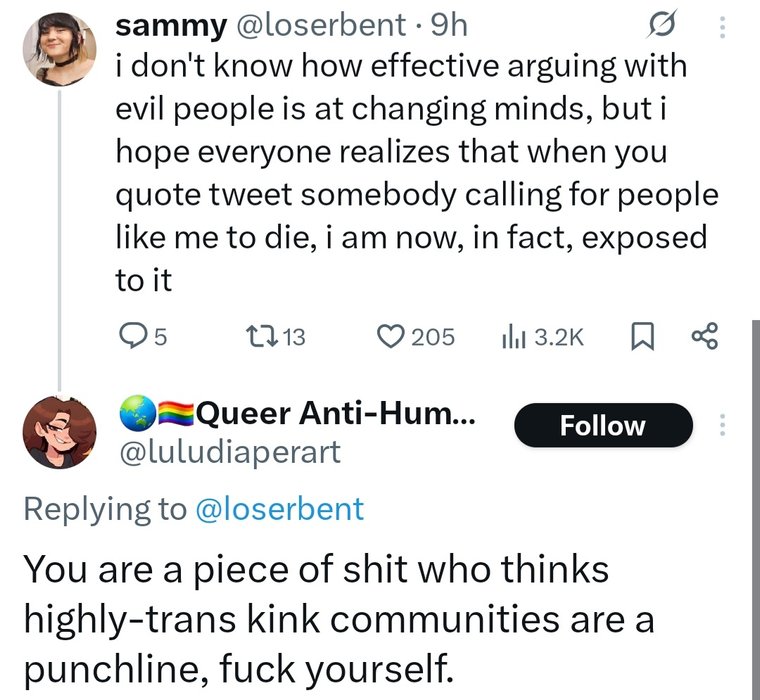This screenshot has width=760, height=700.
Task: Click the vertical scrollbar on the right edge
Action: 755,500
